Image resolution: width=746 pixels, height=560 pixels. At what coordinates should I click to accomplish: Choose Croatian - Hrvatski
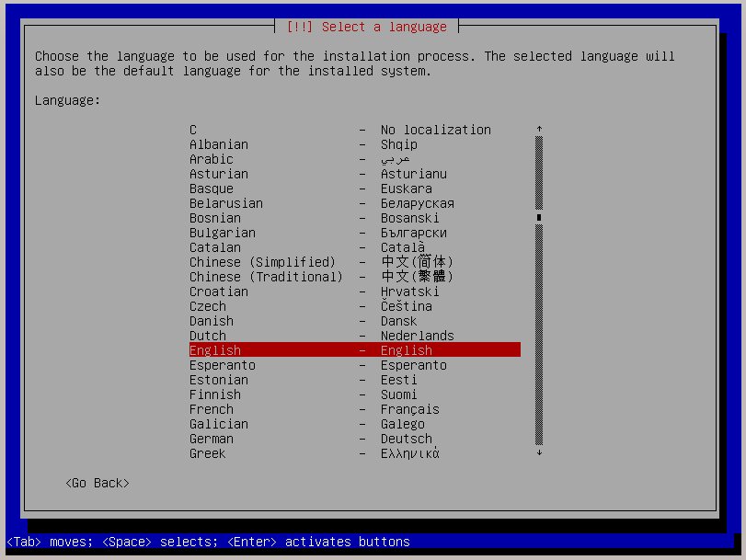[354, 291]
